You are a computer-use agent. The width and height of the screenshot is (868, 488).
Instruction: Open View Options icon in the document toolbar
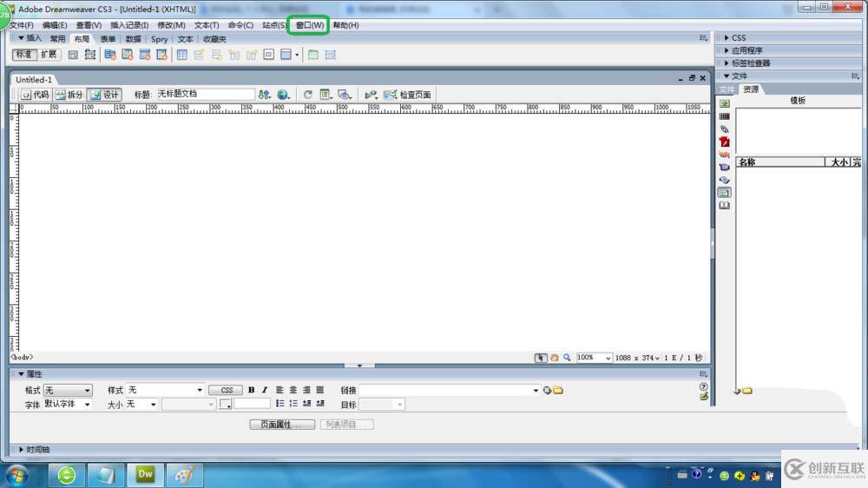(325, 95)
